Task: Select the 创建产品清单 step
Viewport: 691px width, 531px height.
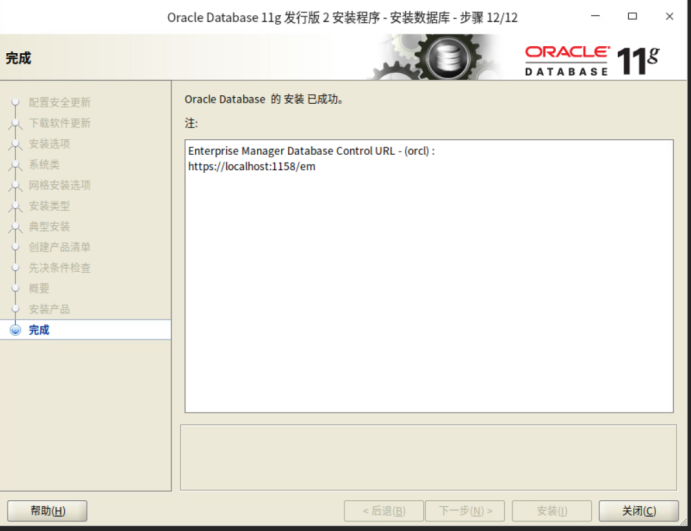Action: click(x=59, y=247)
